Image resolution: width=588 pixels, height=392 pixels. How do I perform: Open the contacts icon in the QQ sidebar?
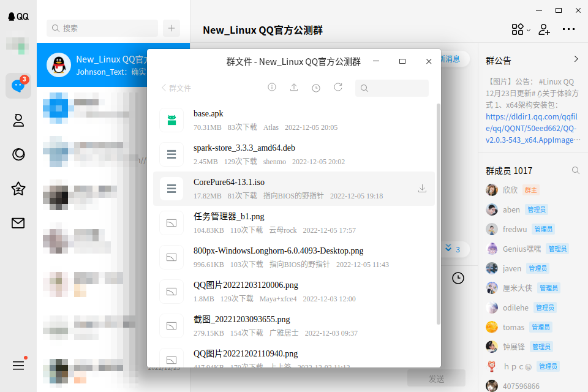coord(18,121)
